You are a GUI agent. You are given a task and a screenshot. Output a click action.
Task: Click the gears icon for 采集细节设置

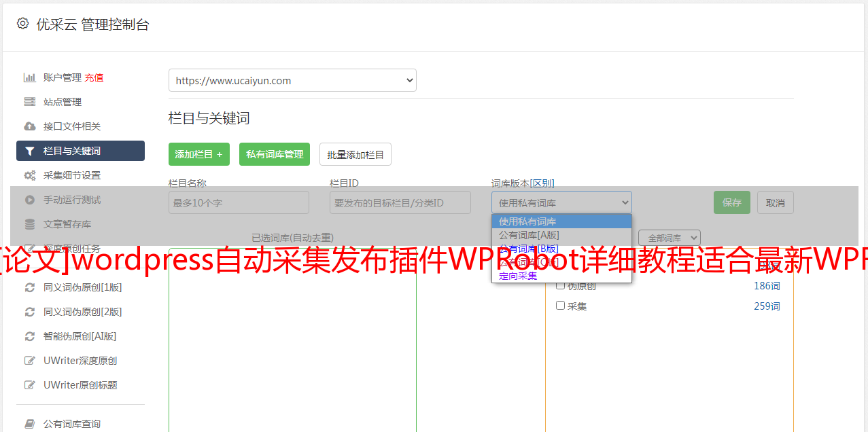pos(30,175)
